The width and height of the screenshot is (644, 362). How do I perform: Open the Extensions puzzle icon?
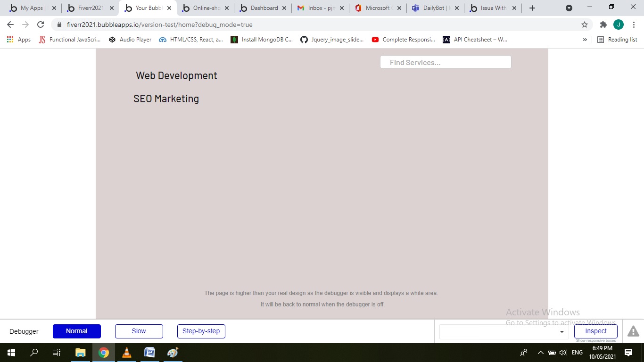tap(603, 25)
